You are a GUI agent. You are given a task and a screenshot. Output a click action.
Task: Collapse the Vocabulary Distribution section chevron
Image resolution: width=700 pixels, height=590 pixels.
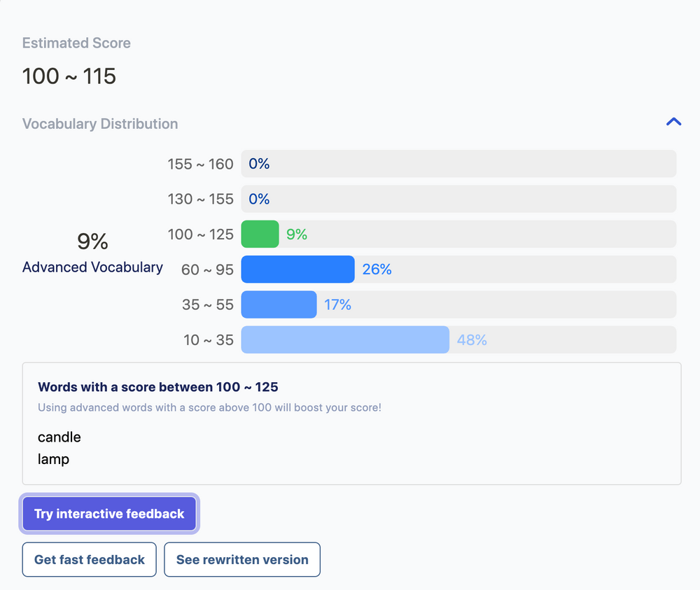point(673,122)
